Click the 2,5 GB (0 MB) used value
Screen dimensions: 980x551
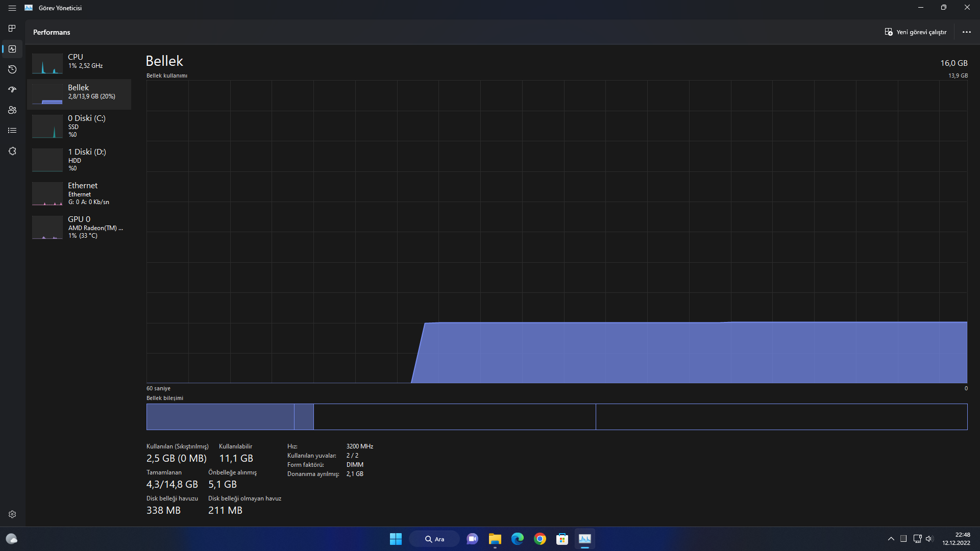[177, 458]
